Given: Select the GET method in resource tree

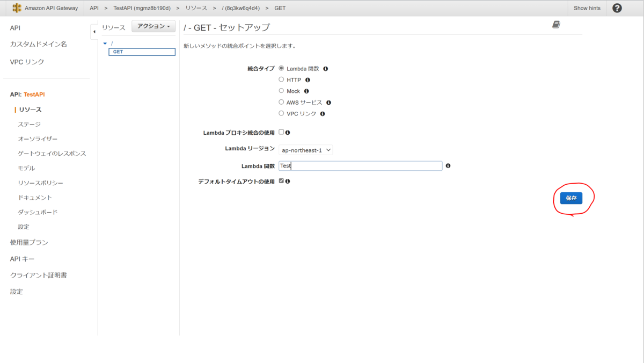Looking at the screenshot, I should click(142, 52).
